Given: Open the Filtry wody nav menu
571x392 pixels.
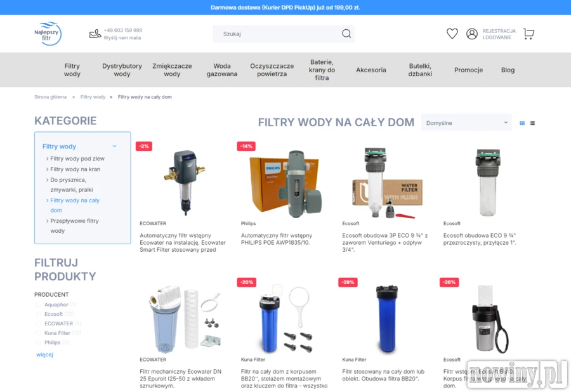Looking at the screenshot, I should (72, 70).
